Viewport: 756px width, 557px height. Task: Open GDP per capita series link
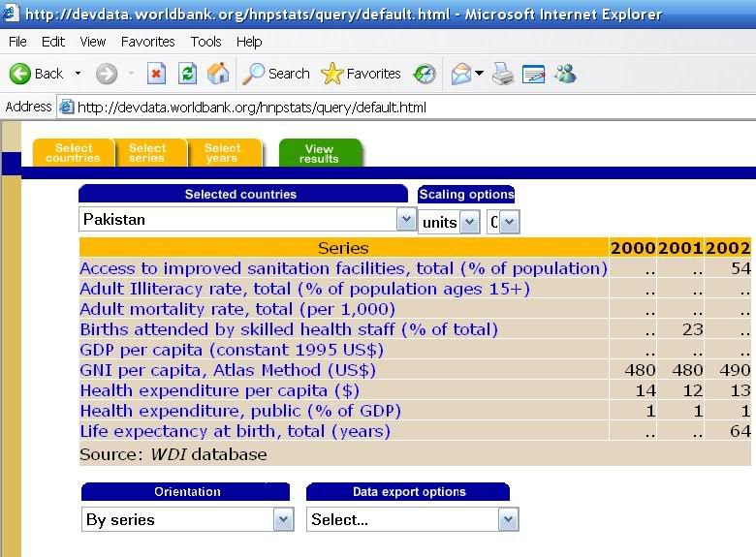click(232, 350)
